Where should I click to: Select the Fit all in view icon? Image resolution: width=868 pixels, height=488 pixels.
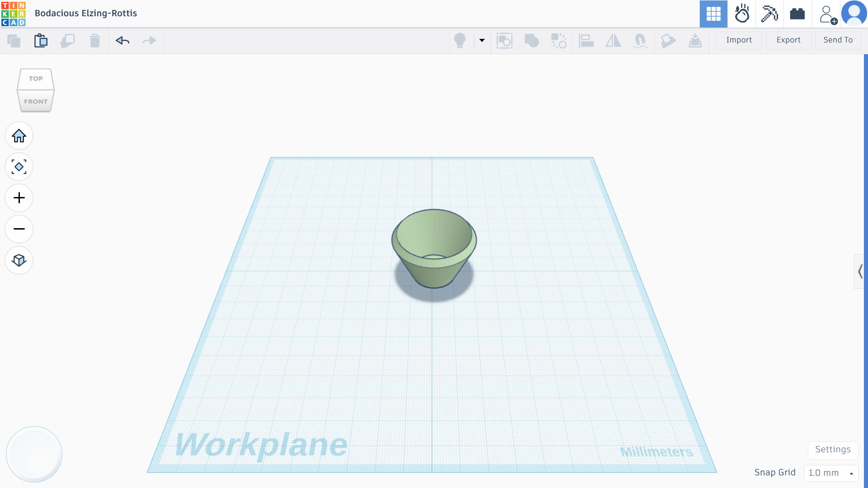[19, 167]
